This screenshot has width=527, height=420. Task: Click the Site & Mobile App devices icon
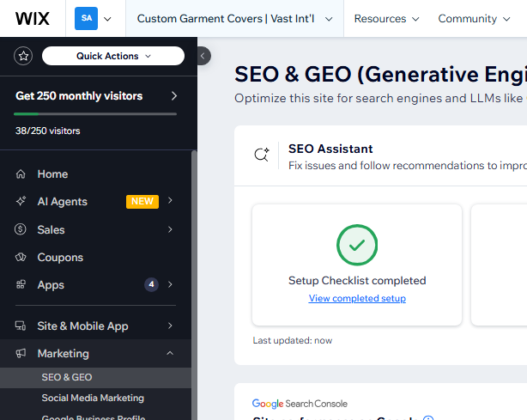coord(21,326)
